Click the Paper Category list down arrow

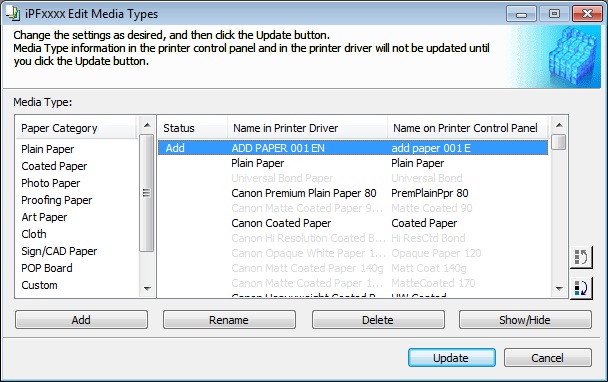(x=147, y=289)
